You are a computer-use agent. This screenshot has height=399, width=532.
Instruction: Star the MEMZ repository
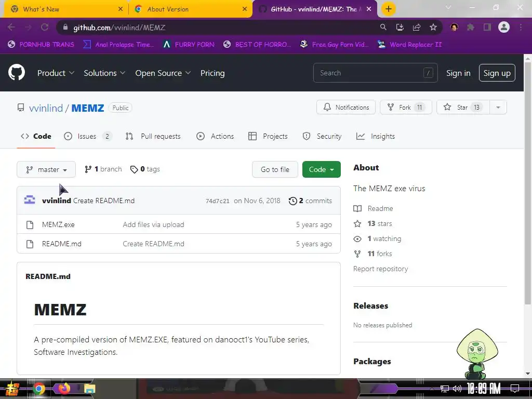pos(463,107)
